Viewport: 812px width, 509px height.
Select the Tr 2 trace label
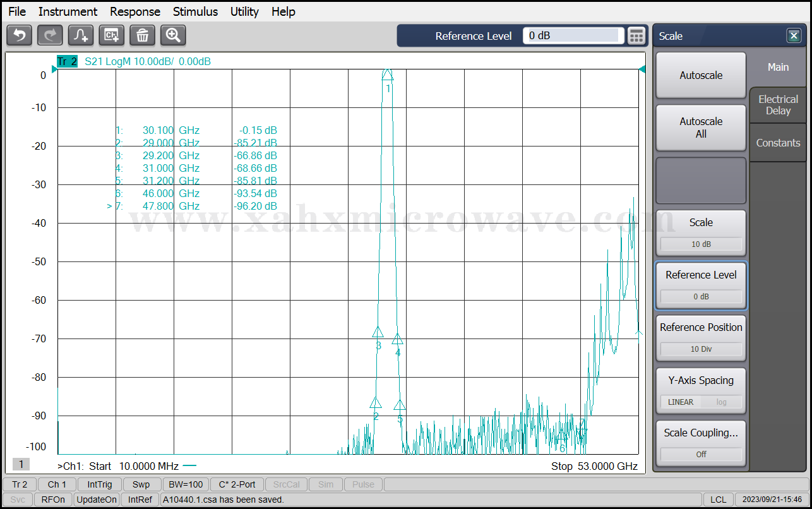click(x=67, y=61)
